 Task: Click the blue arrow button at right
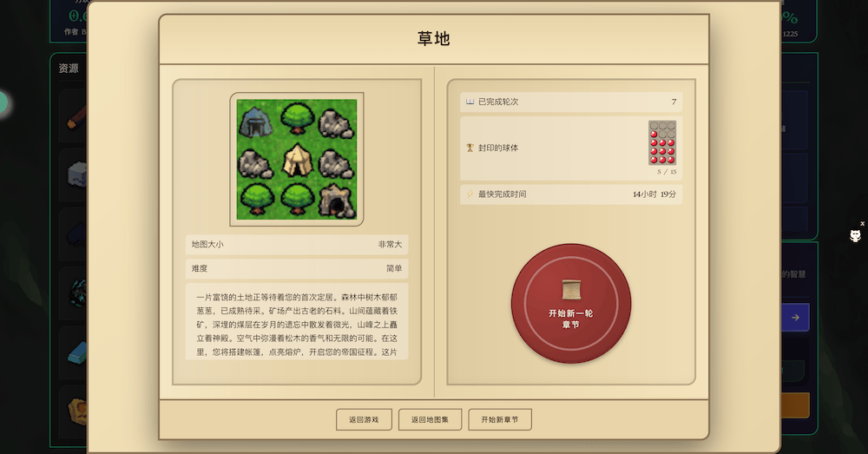point(795,317)
